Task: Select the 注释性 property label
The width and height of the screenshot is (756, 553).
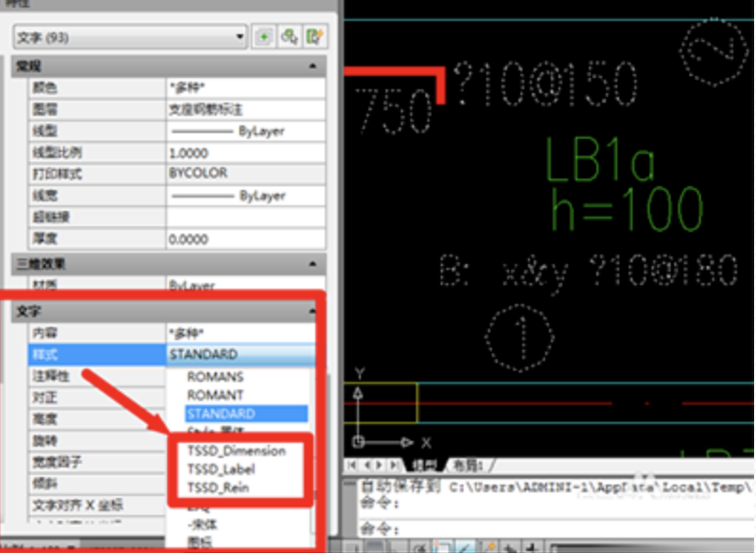Action: pos(50,376)
